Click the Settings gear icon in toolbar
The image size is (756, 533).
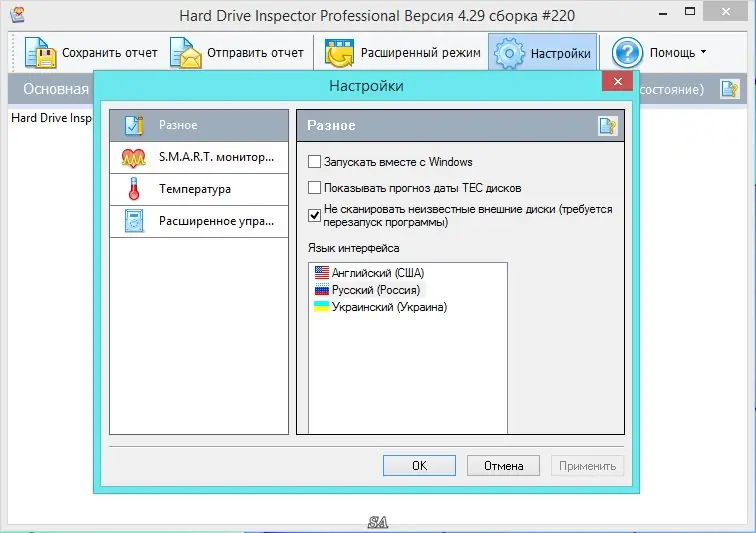click(509, 53)
